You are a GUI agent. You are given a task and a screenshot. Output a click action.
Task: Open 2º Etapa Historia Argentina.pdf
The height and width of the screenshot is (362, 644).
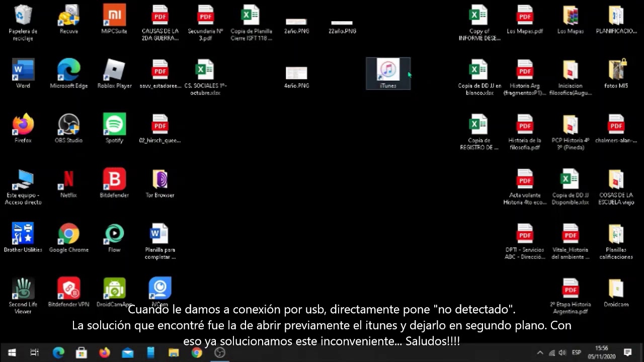pyautogui.click(x=571, y=296)
